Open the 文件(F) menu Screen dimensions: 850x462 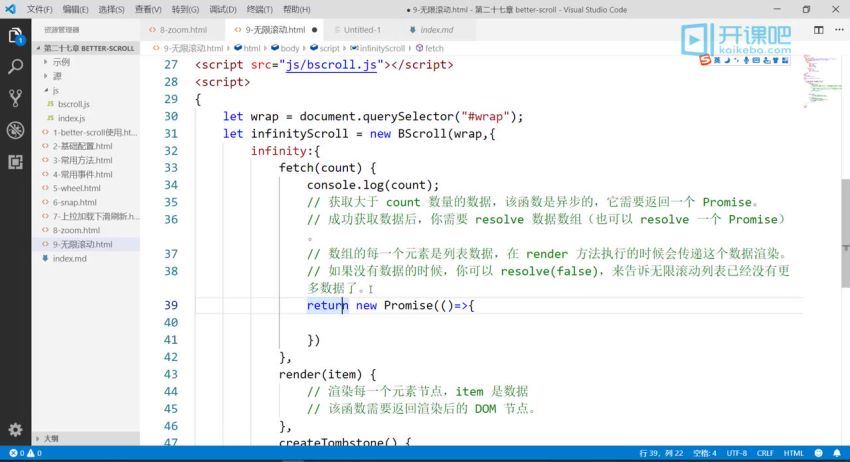40,9
